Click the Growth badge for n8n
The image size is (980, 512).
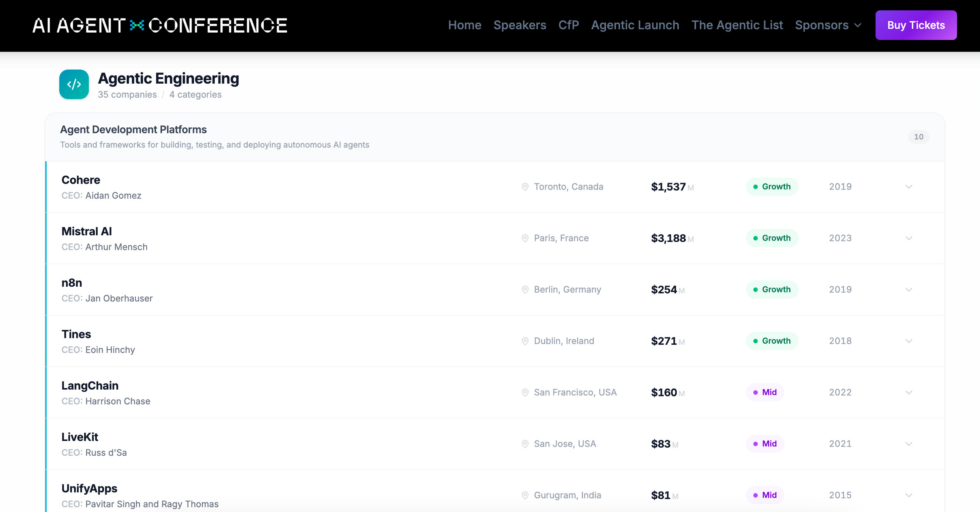pyautogui.click(x=772, y=290)
